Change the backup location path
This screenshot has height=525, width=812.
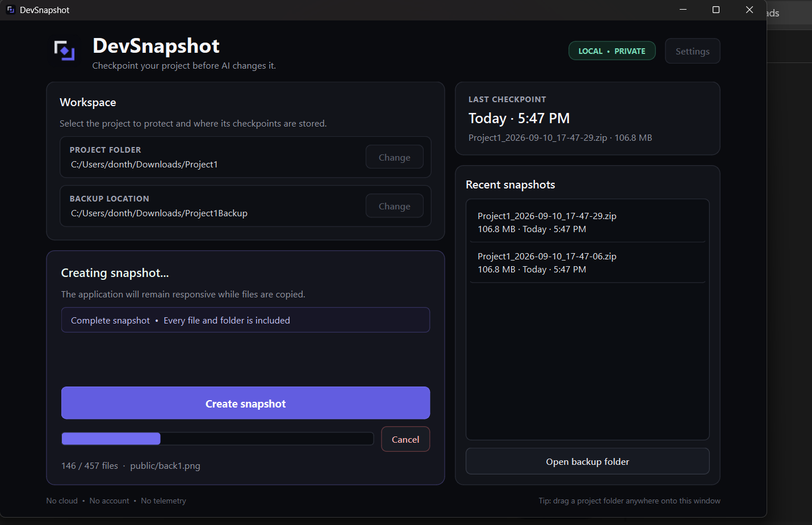pos(394,206)
